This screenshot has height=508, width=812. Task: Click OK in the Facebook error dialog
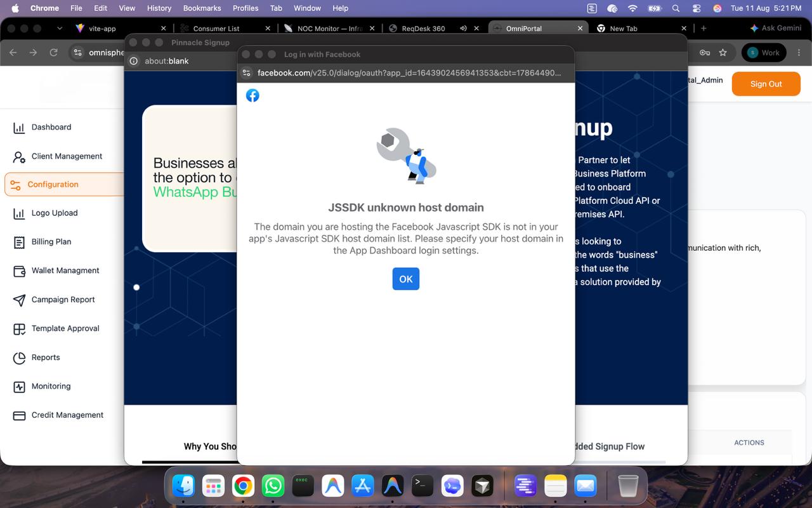(406, 279)
